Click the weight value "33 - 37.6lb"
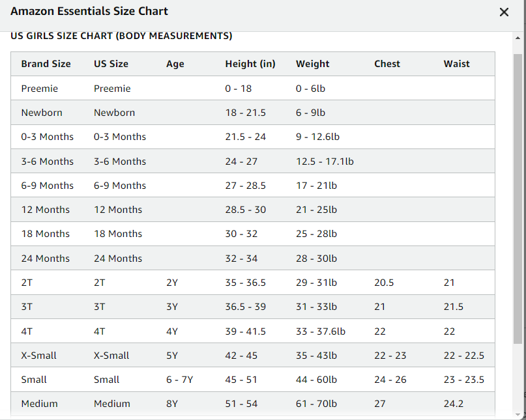The image size is (526, 420). pos(321,331)
